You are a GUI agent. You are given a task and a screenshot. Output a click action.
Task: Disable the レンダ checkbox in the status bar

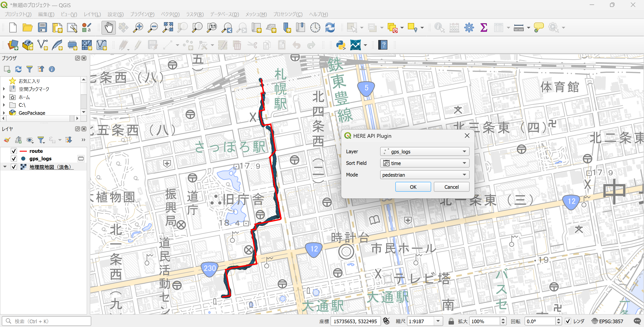click(568, 321)
